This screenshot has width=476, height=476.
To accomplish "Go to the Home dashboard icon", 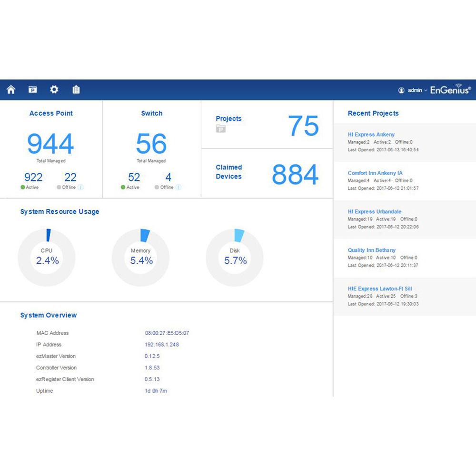I will coord(10,89).
